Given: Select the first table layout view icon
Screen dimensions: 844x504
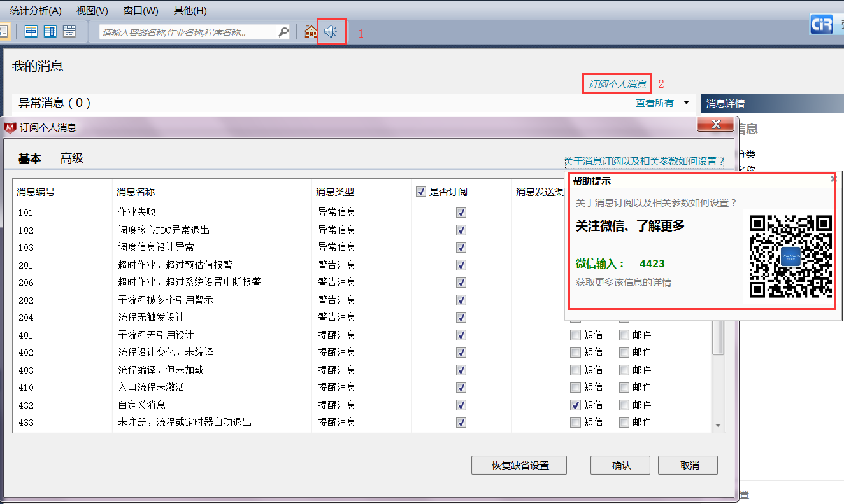Looking at the screenshot, I should [31, 31].
